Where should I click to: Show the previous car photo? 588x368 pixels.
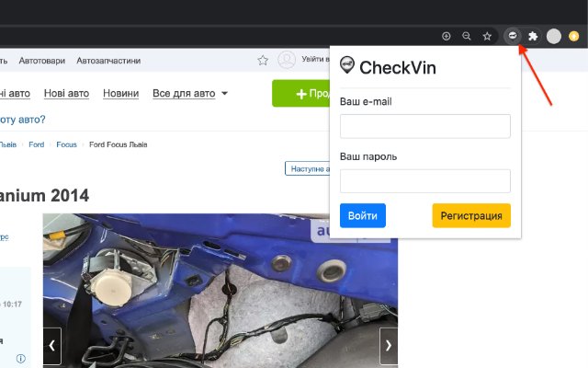coord(52,346)
